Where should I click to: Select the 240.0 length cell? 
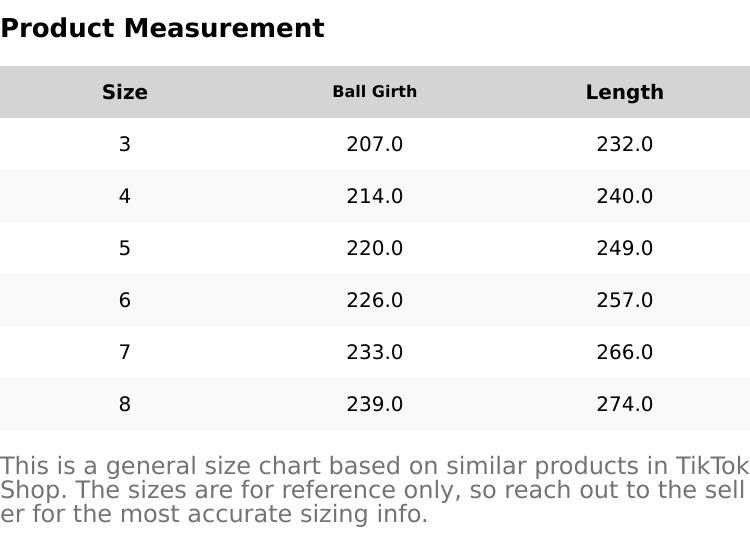pos(624,196)
